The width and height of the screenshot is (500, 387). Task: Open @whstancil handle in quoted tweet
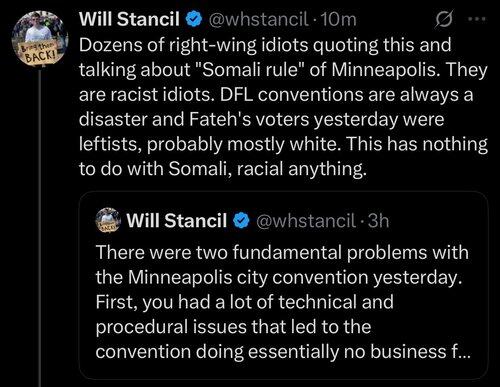[306, 221]
